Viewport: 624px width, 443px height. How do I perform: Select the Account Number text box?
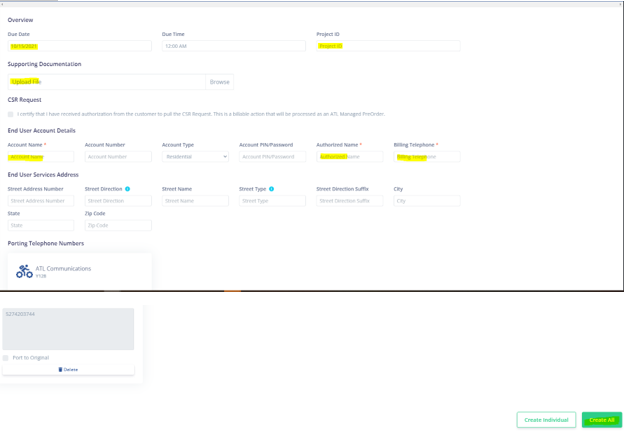(118, 157)
